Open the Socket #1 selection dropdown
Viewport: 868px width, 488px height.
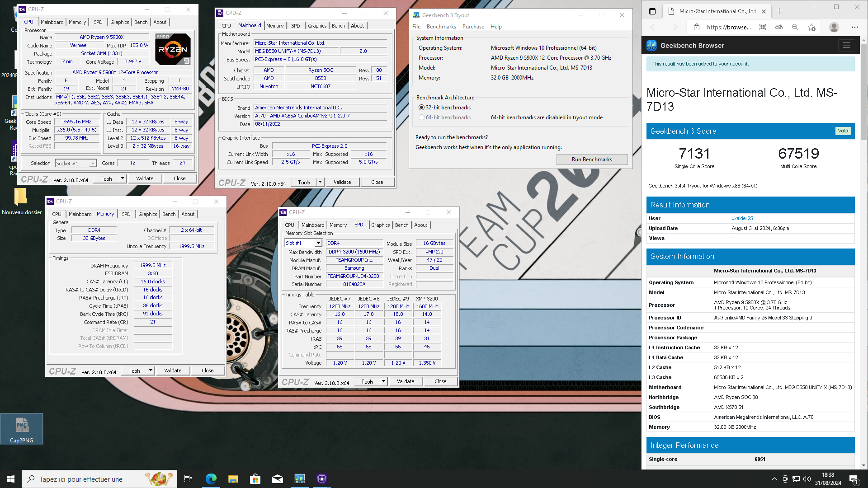coord(75,164)
